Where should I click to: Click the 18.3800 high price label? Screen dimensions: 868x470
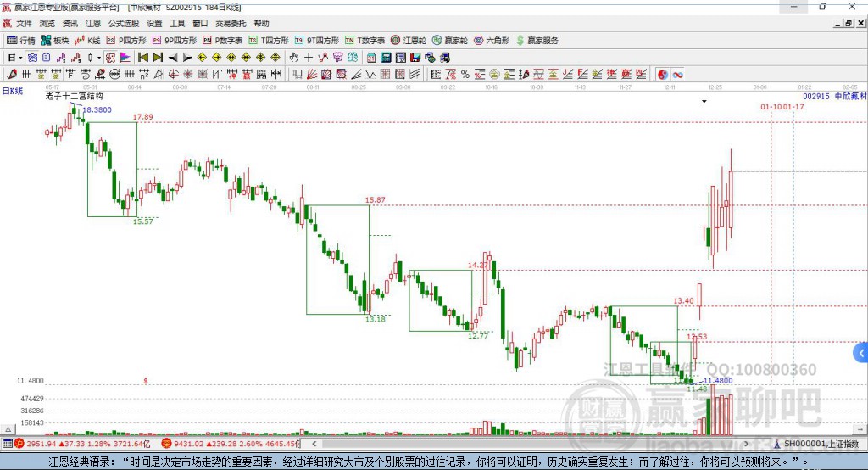(x=97, y=109)
